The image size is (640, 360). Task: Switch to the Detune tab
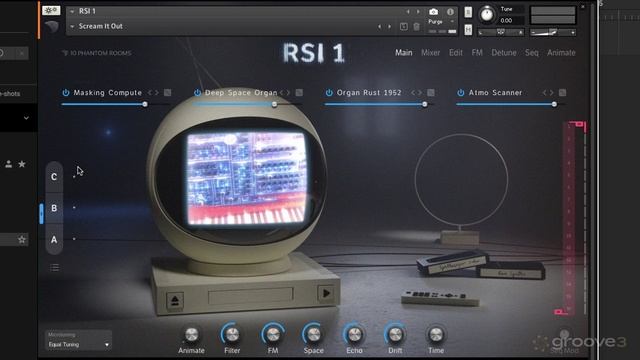(504, 53)
